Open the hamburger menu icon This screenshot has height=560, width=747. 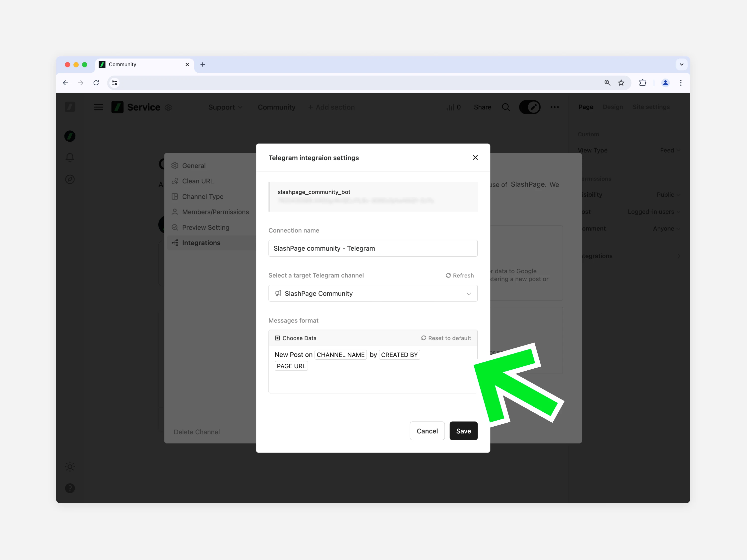(98, 107)
